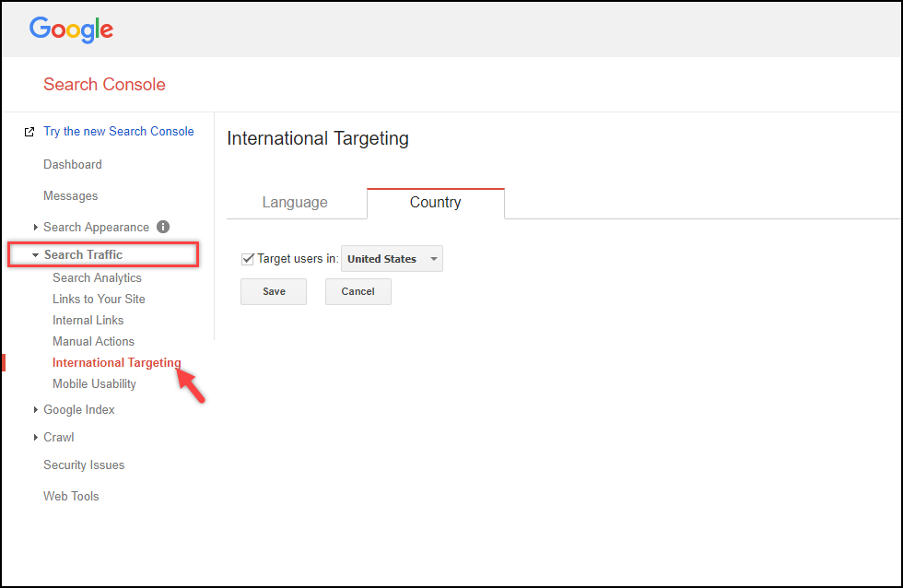
Task: Collapse the Search Traffic section arrow
Action: tap(36, 255)
